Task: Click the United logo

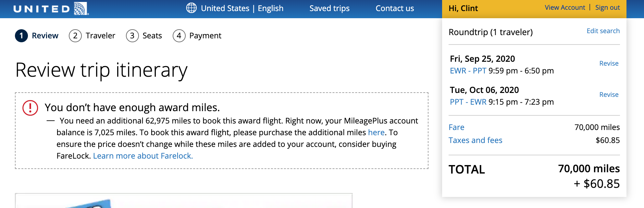Action: (51, 9)
